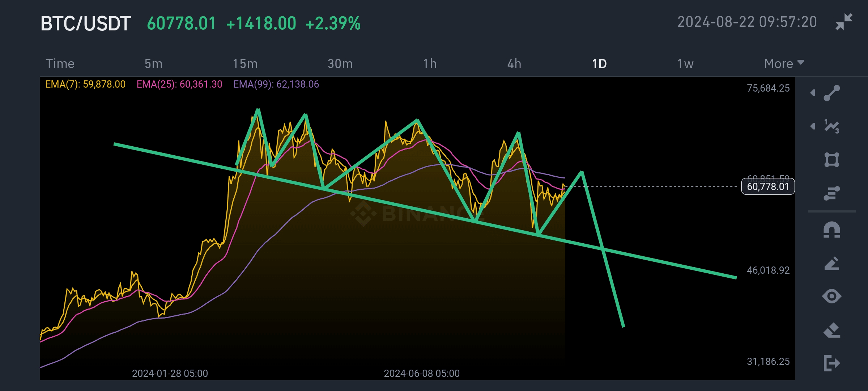Open the More intervals dropdown
Viewport: 868px width, 391px height.
point(783,64)
